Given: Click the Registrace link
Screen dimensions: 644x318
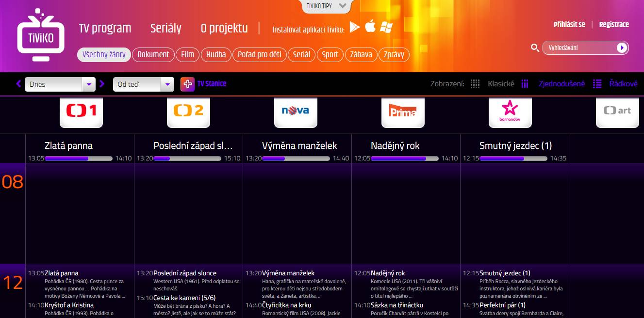Looking at the screenshot, I should pyautogui.click(x=614, y=24).
